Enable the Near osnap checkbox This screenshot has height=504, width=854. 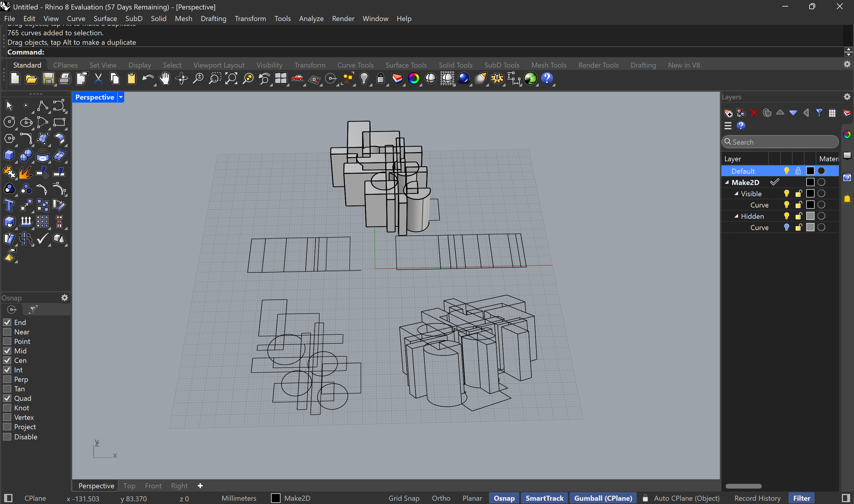click(x=7, y=332)
